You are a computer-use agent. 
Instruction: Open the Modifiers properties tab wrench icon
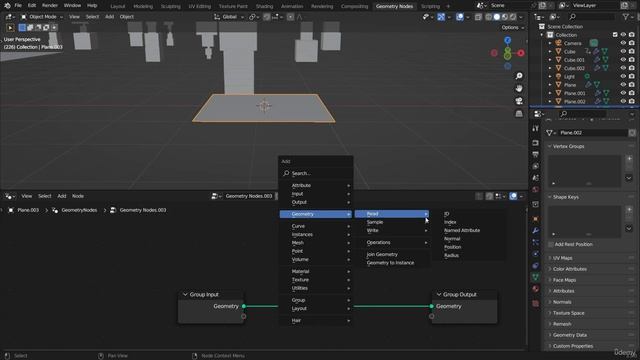click(536, 231)
